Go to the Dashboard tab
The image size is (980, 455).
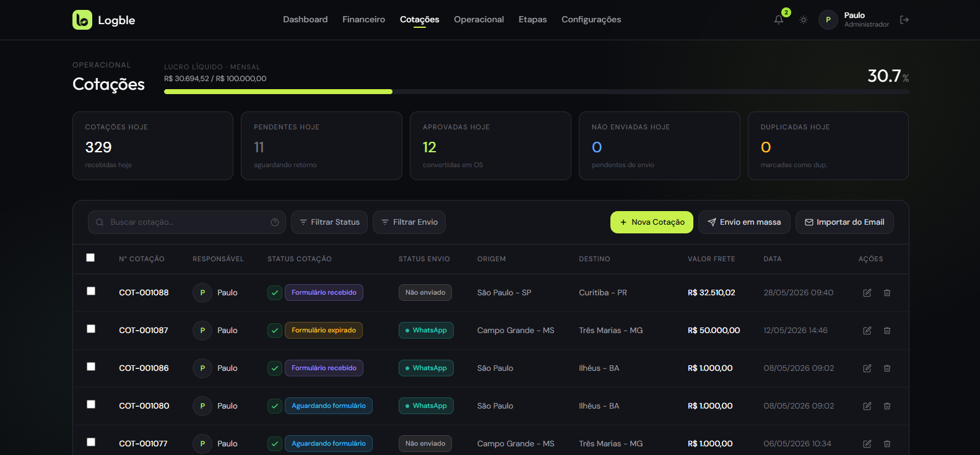click(x=305, y=20)
